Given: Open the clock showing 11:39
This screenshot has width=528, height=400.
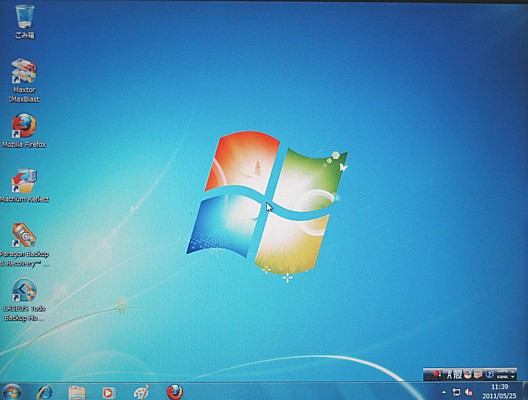Looking at the screenshot, I should click(x=499, y=391).
